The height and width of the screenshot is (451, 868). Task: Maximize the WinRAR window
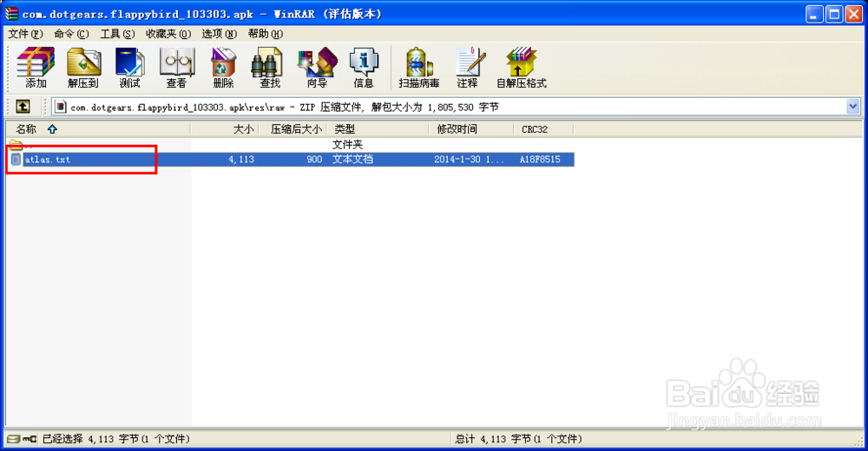tap(833, 14)
